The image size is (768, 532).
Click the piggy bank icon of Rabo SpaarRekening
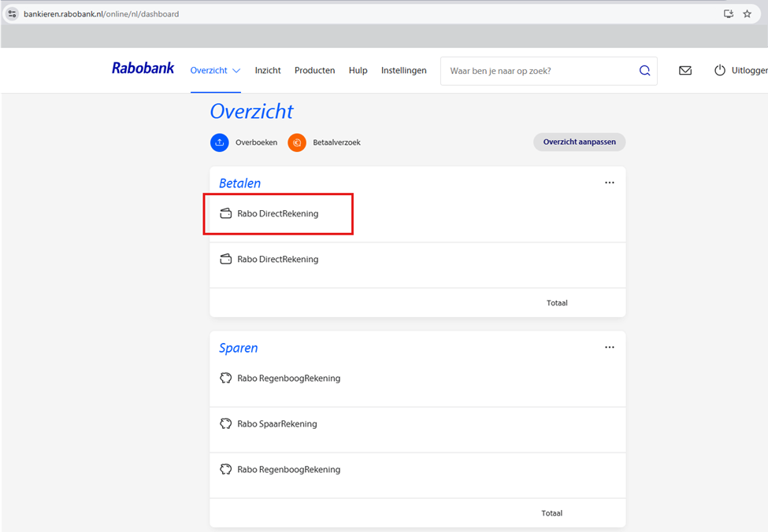click(x=226, y=423)
